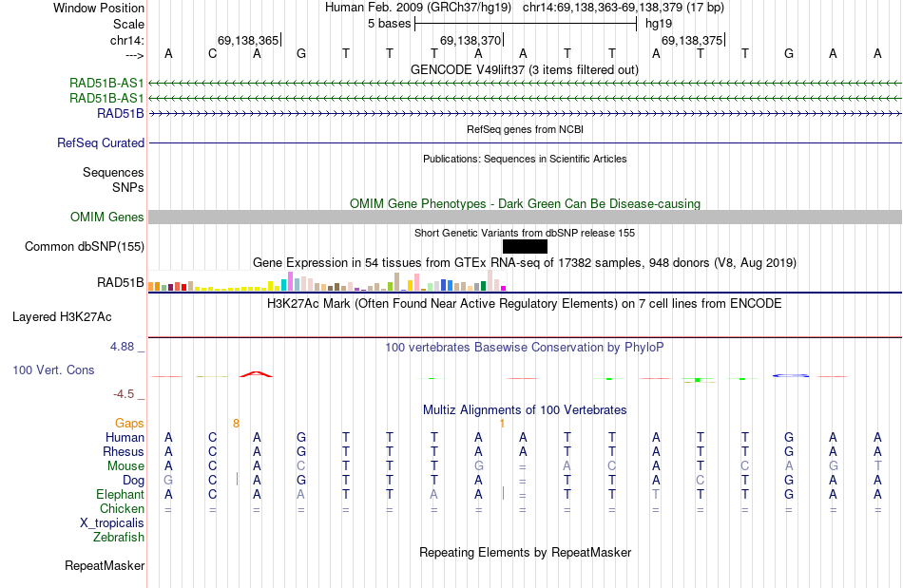
Task: Click the gray OMIM Genes bar
Action: pos(525,217)
